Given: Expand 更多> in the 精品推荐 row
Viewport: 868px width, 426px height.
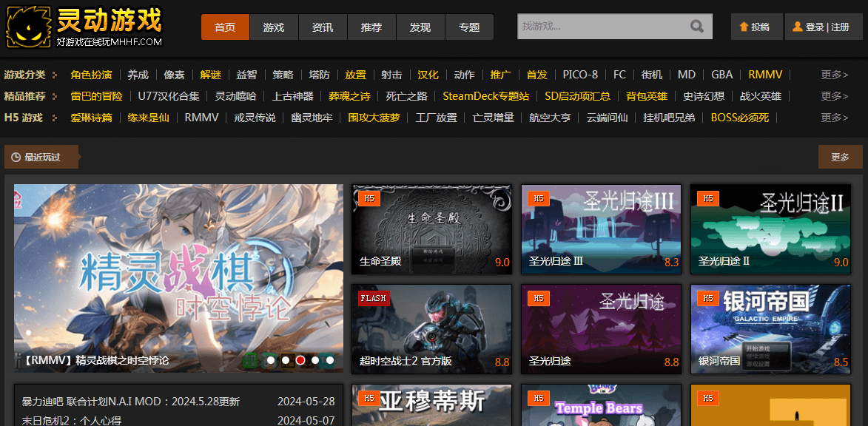Looking at the screenshot, I should click(834, 96).
